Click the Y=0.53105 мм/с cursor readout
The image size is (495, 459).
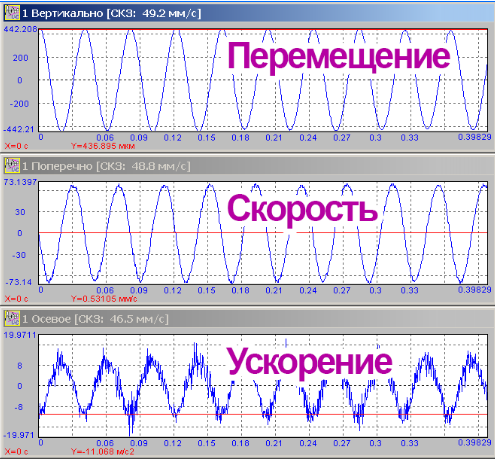(x=104, y=299)
